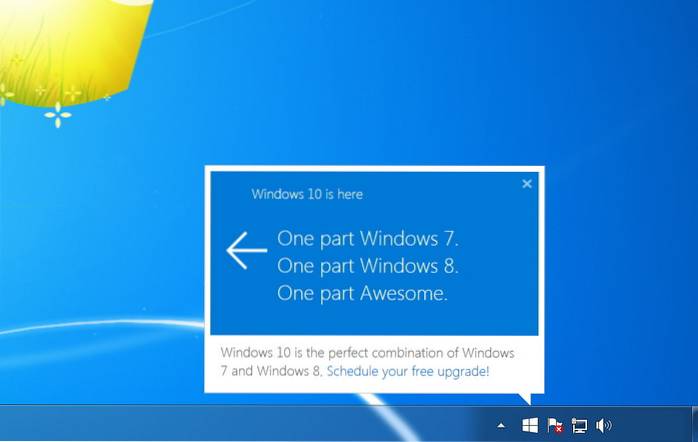Viewport: 698px width, 442px height.
Task: Expand hidden system tray icons arrow
Action: [x=501, y=426]
